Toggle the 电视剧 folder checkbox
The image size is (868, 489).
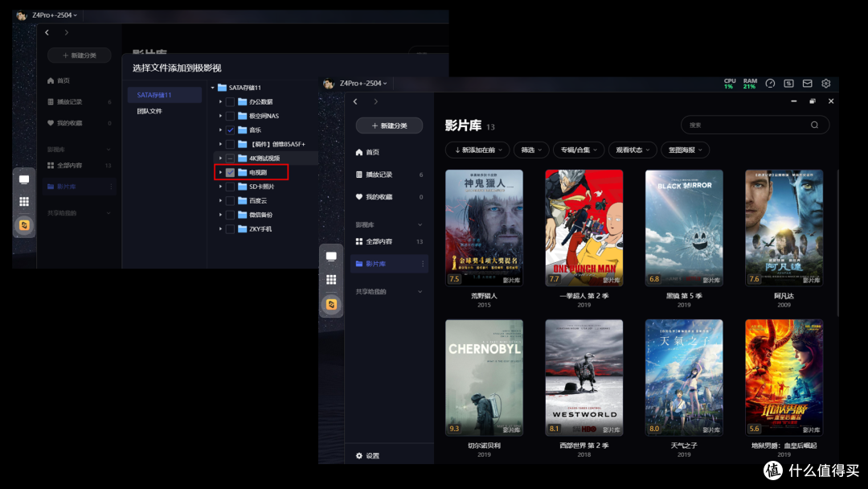pos(231,172)
